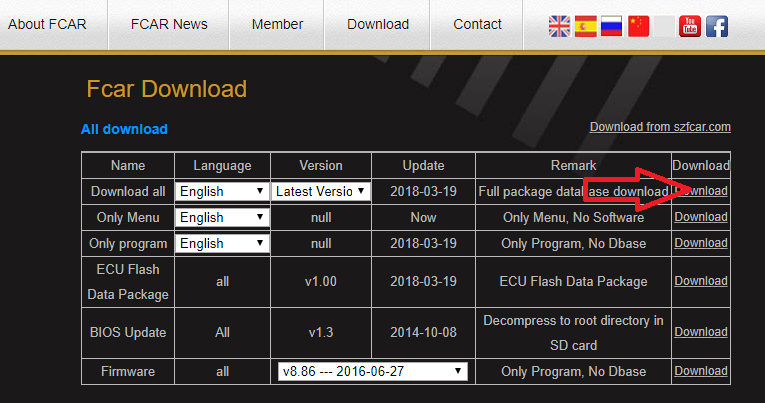Select the Spanish flag language icon

point(585,26)
